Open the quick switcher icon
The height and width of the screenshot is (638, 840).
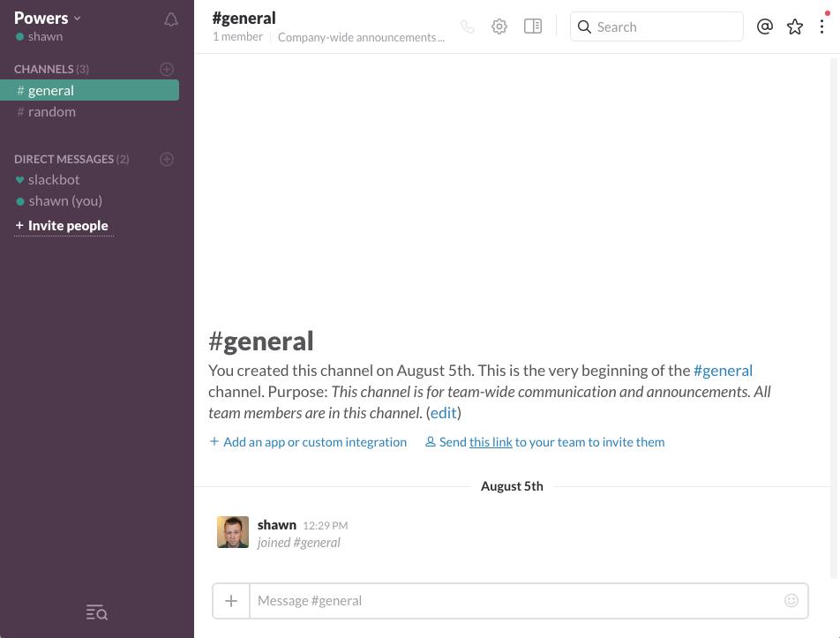tap(97, 612)
